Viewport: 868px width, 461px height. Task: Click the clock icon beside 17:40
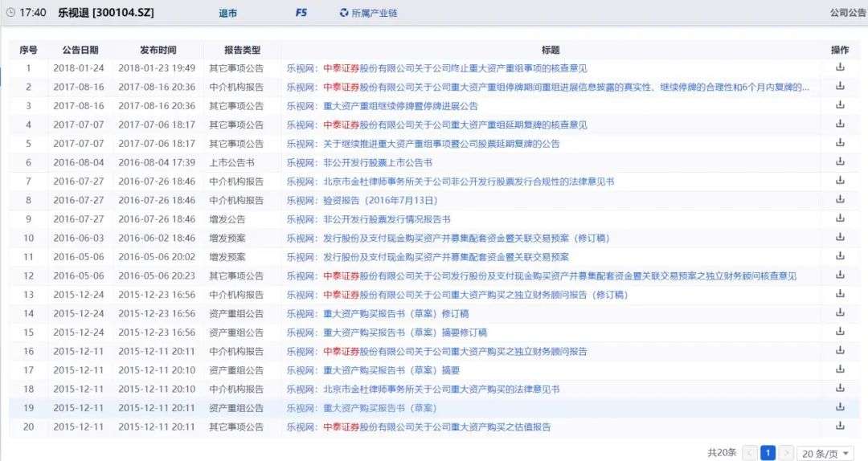10,12
